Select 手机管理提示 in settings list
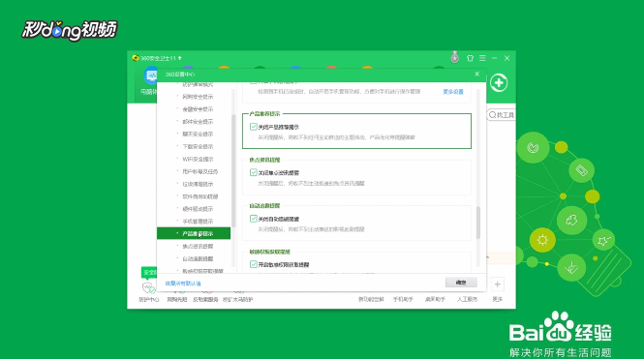The height and width of the screenshot is (359, 644). (198, 222)
